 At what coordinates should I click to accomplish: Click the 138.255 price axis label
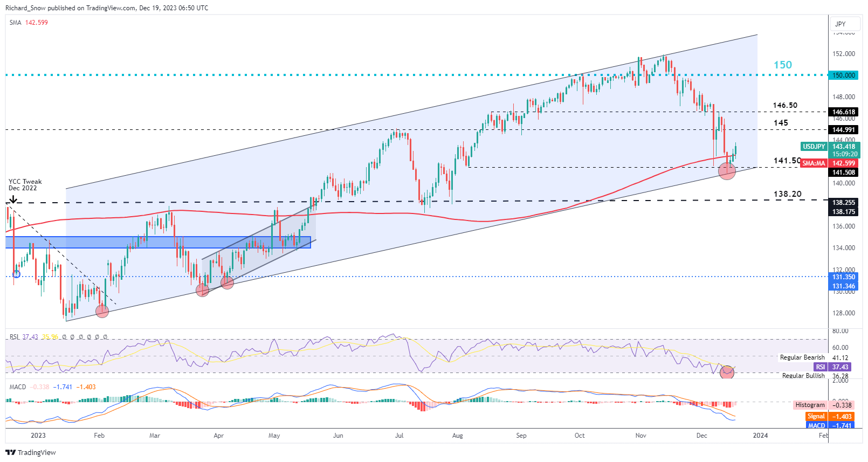pos(844,203)
